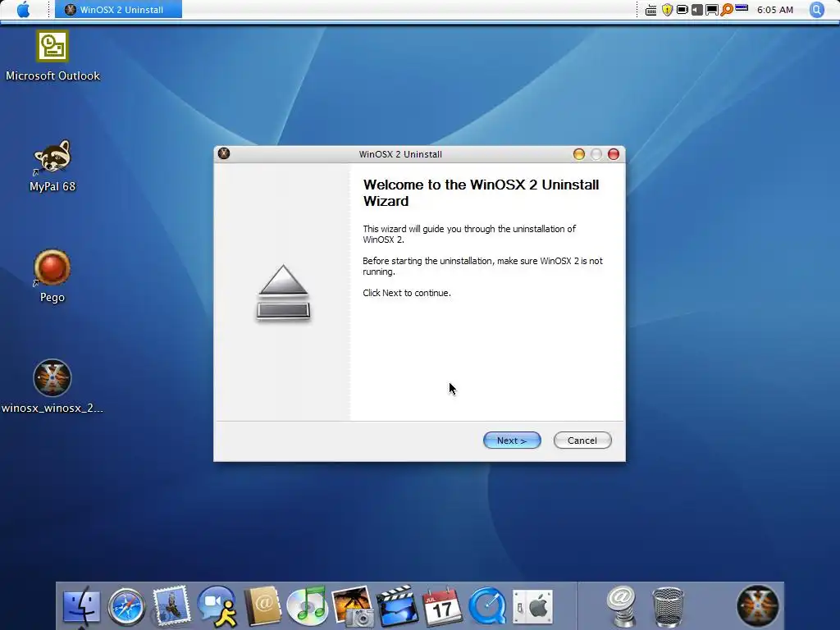This screenshot has height=630, width=840.
Task: Open iChat AIM icon in dock
Action: [217, 606]
